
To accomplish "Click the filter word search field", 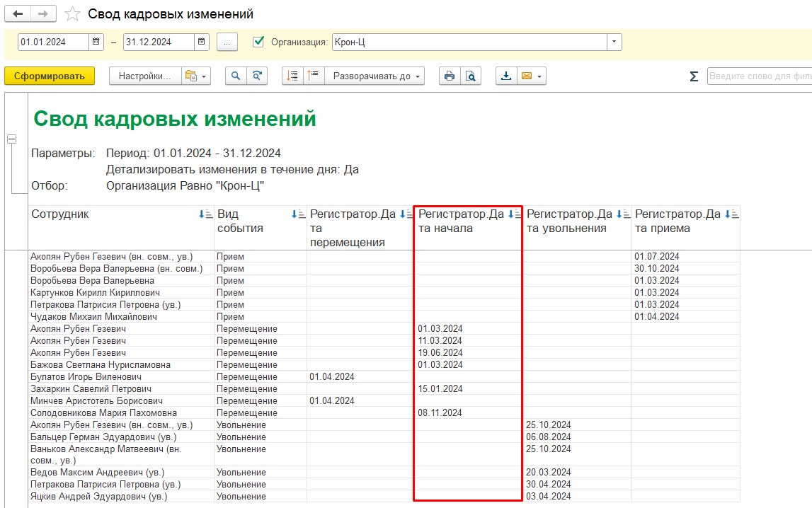I will tap(760, 76).
